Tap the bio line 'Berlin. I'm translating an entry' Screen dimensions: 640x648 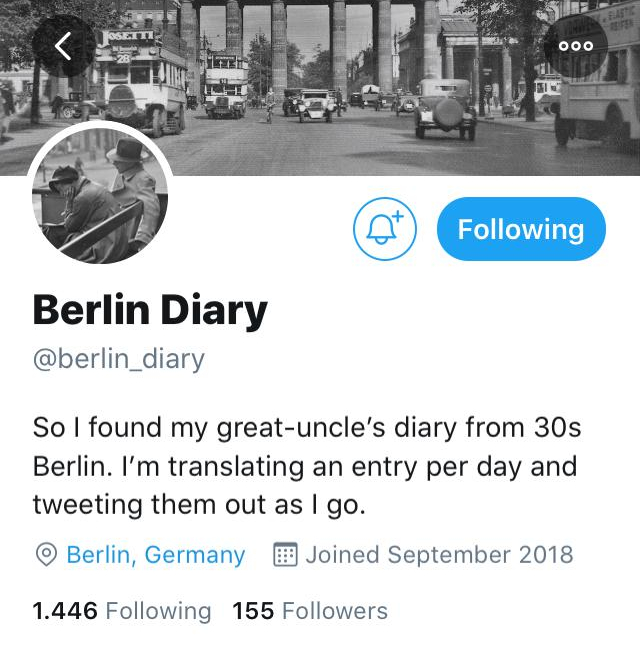(304, 467)
